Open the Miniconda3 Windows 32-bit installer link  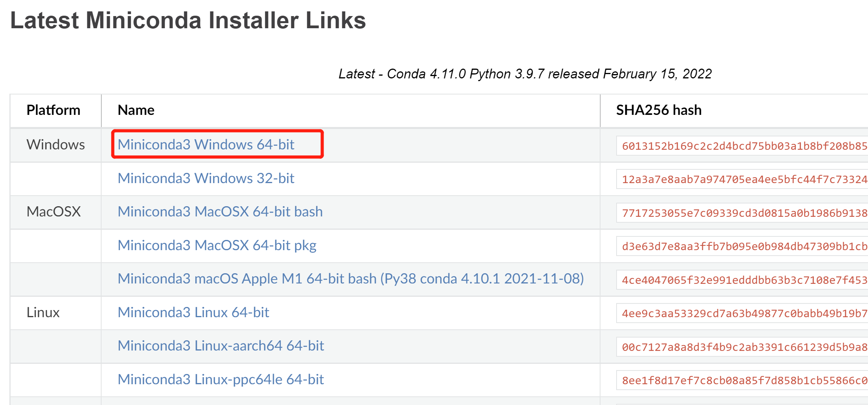(x=206, y=178)
